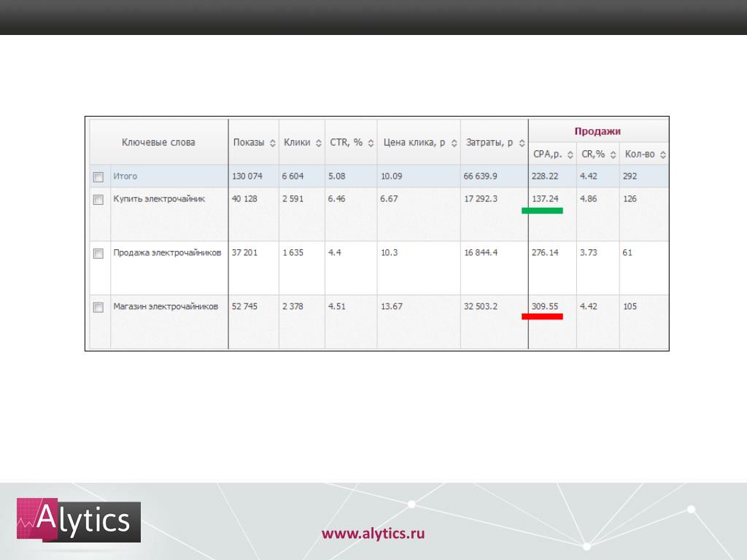The height and width of the screenshot is (560, 747).
Task: Click CR value 4.86
Action: 589,198
